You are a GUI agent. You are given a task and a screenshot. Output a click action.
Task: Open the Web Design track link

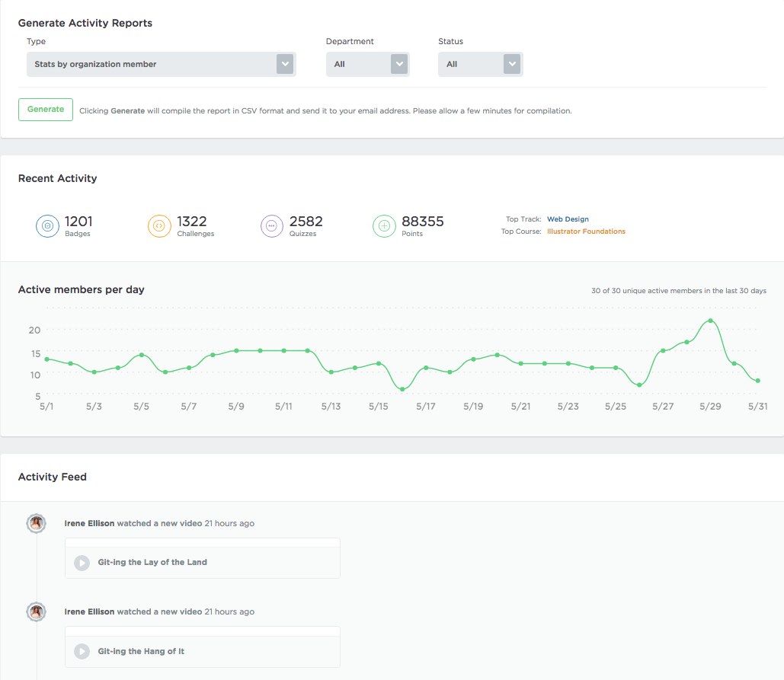pos(568,219)
